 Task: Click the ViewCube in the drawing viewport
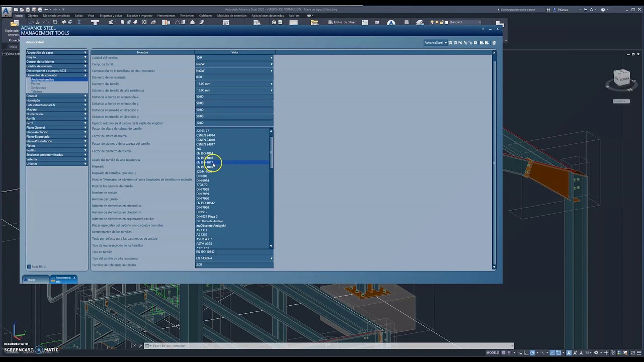click(622, 78)
